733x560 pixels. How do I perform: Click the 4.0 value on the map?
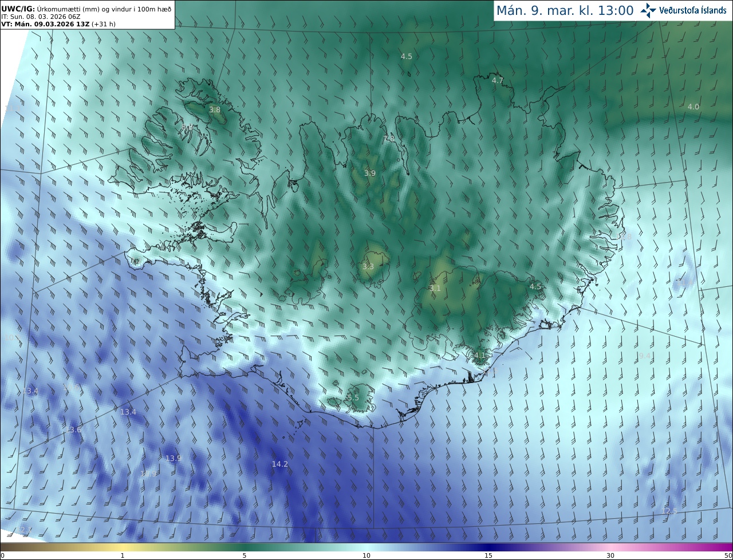pyautogui.click(x=693, y=107)
